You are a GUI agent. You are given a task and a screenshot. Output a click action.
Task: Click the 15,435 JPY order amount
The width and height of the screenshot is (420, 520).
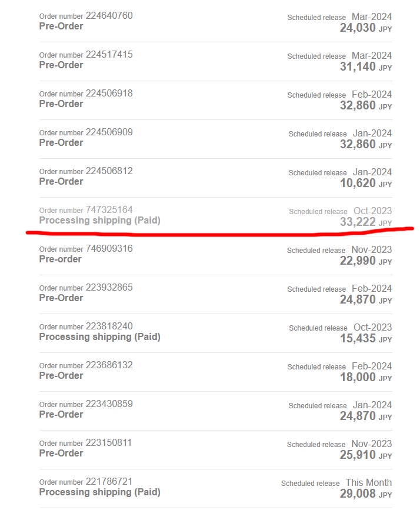(366, 338)
